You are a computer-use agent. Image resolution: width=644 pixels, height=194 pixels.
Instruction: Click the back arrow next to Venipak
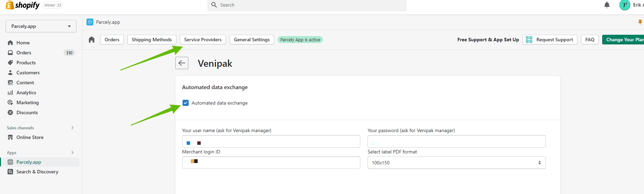click(x=182, y=63)
